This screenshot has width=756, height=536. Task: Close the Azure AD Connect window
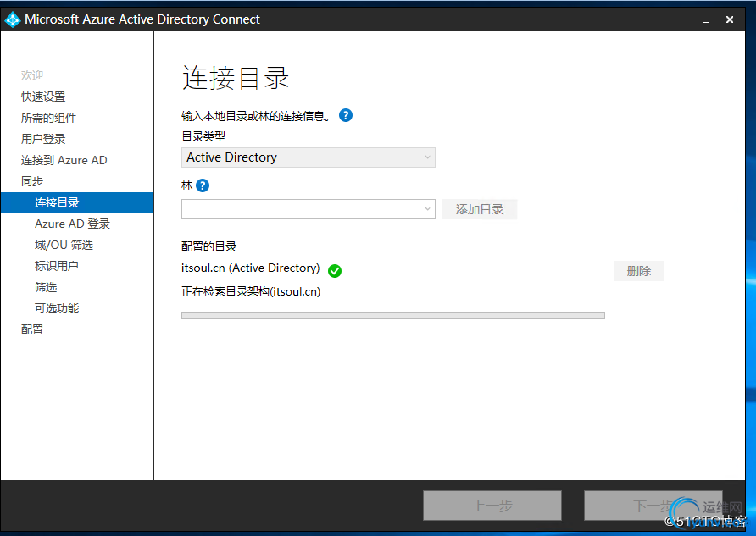point(730,19)
